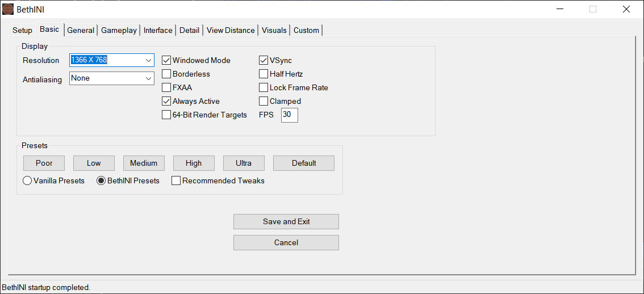Click the FPS value field

coord(290,115)
